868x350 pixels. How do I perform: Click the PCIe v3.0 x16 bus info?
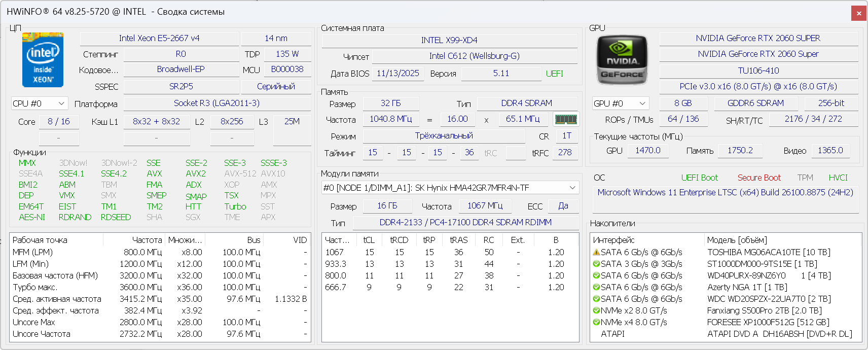758,86
